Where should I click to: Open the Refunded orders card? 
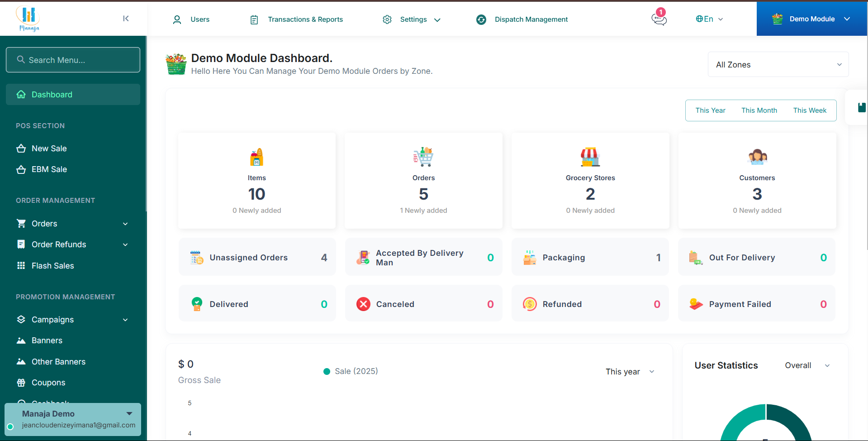pos(590,304)
